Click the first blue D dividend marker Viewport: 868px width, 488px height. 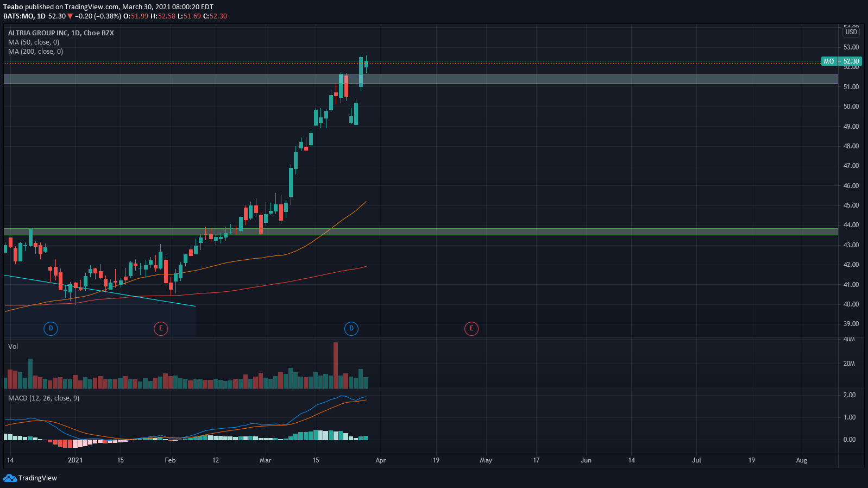[x=51, y=328]
